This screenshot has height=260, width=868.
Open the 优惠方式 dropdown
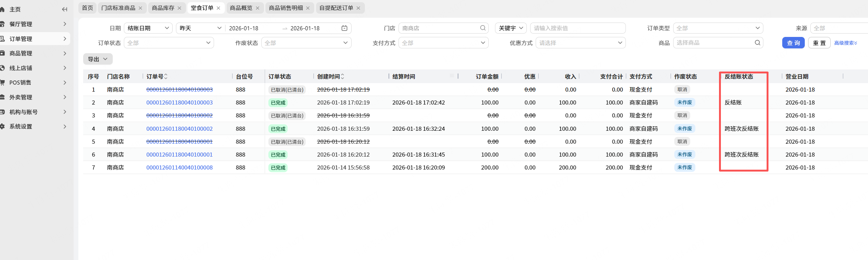click(x=581, y=43)
